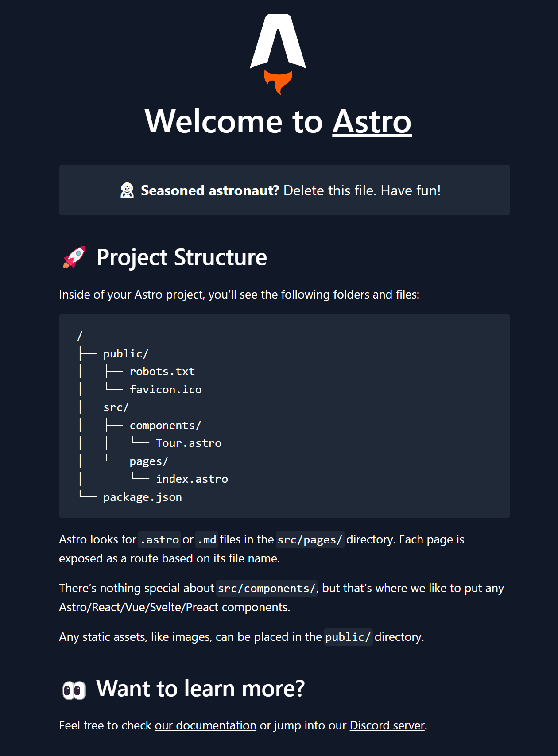Click the astronaut emoji icon
Image resolution: width=558 pixels, height=756 pixels.
[x=127, y=190]
